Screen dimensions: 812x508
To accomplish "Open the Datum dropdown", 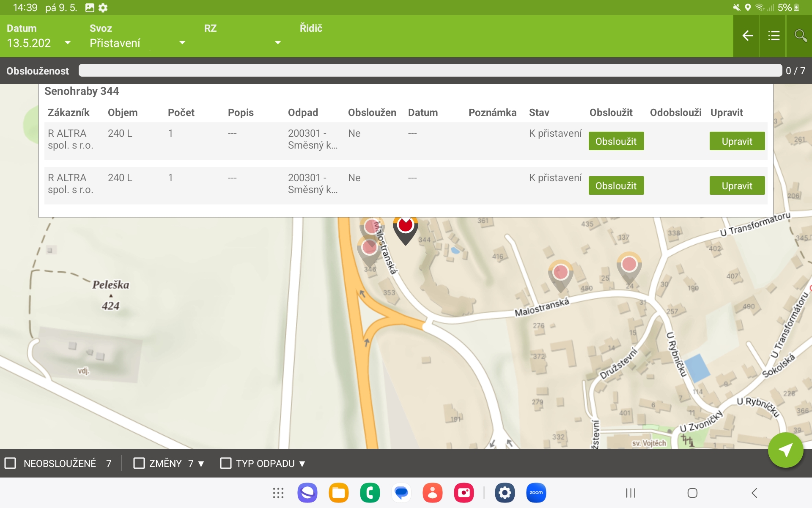I will point(67,43).
